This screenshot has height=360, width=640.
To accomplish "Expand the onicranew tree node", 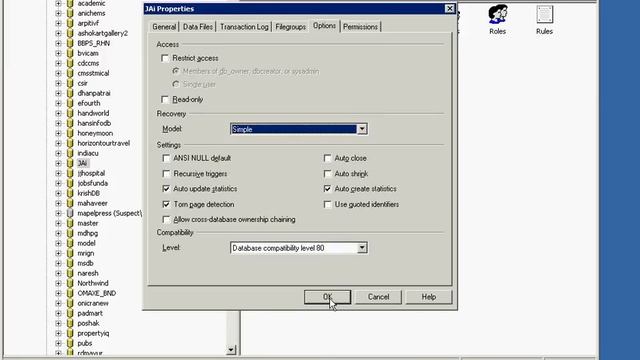I will click(58, 303).
